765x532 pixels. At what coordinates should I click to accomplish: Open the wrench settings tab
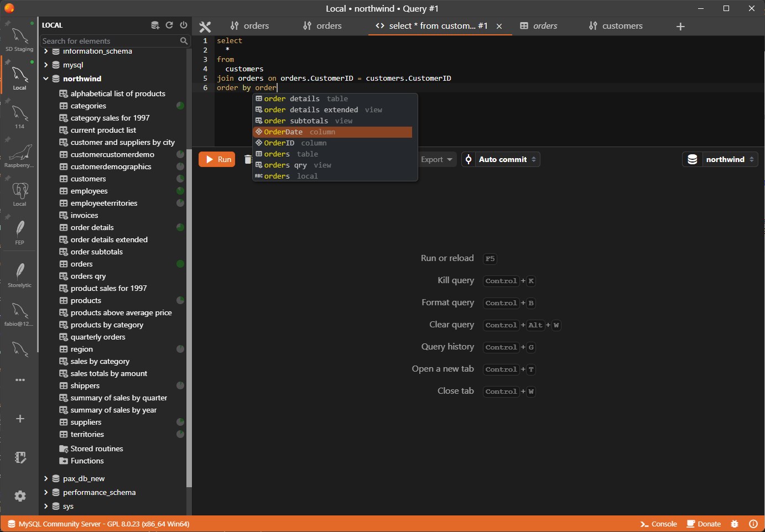205,26
